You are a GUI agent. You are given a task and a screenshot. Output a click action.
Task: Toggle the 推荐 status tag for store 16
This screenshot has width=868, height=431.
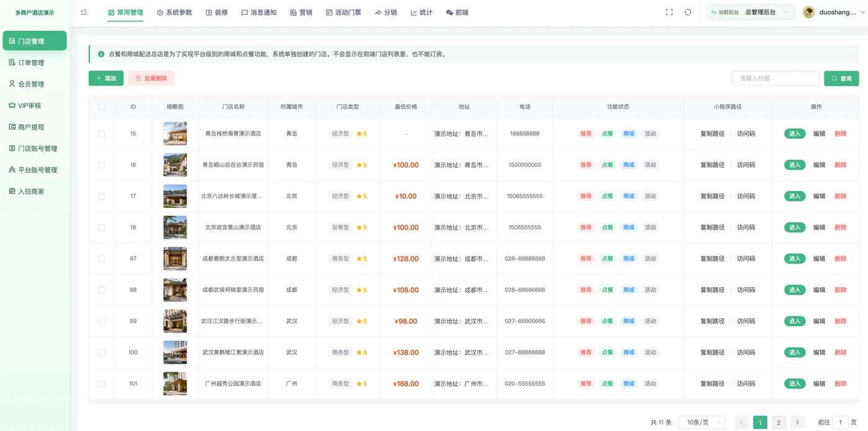point(586,165)
